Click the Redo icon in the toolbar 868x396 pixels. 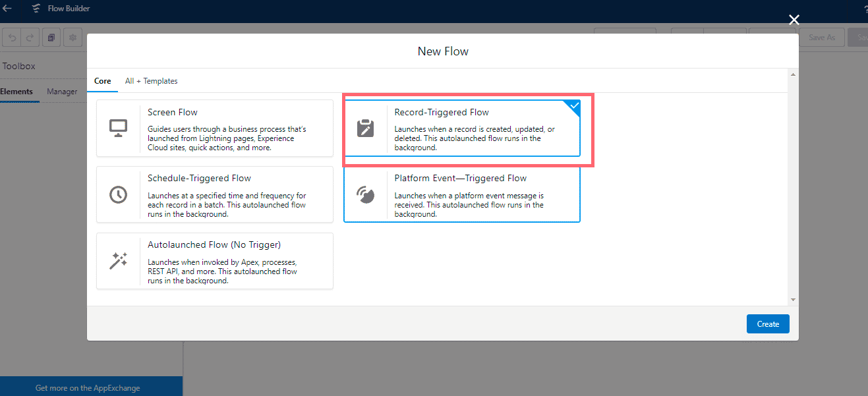coord(30,38)
